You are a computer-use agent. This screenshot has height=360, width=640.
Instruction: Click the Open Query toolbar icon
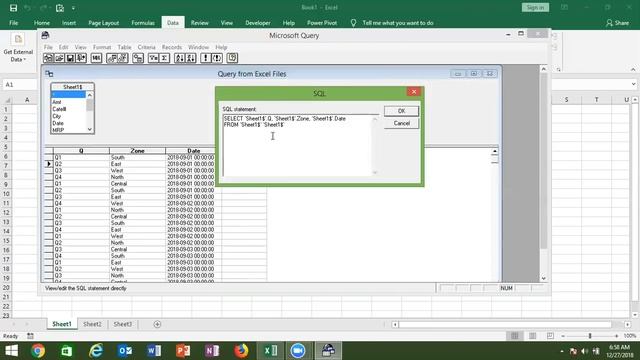coord(60,58)
